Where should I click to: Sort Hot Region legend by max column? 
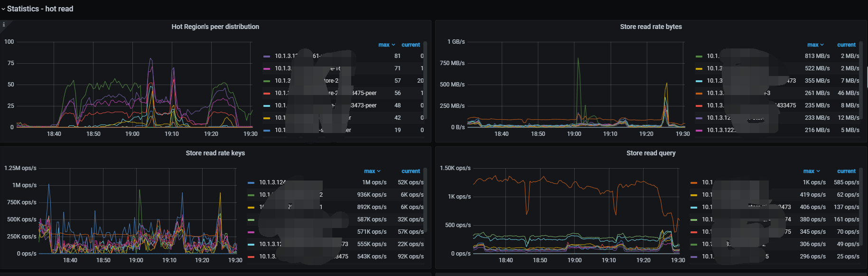(387, 45)
